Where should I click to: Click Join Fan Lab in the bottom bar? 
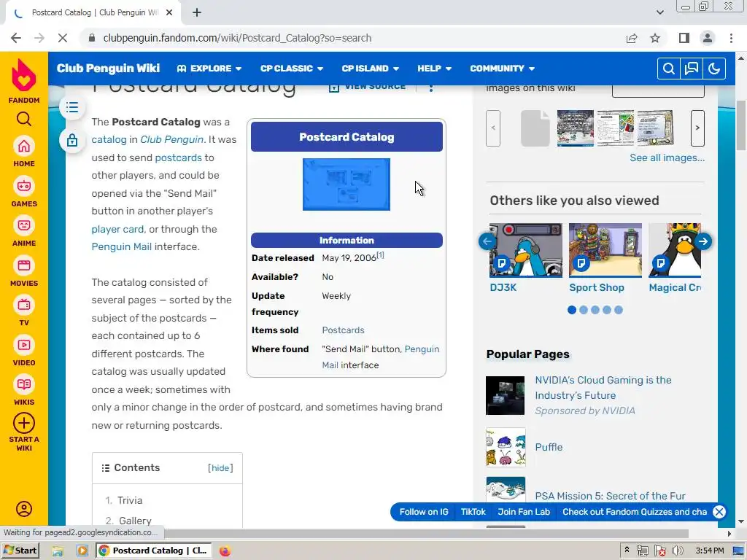click(524, 512)
